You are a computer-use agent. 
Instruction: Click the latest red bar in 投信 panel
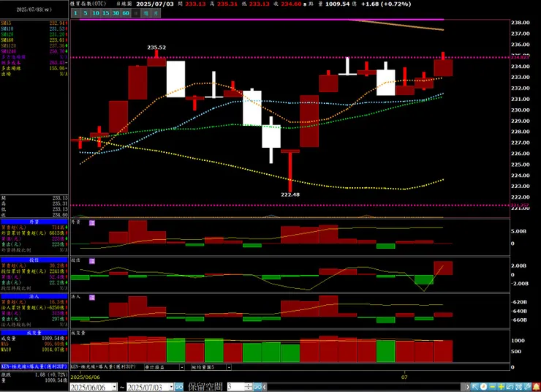click(x=443, y=268)
